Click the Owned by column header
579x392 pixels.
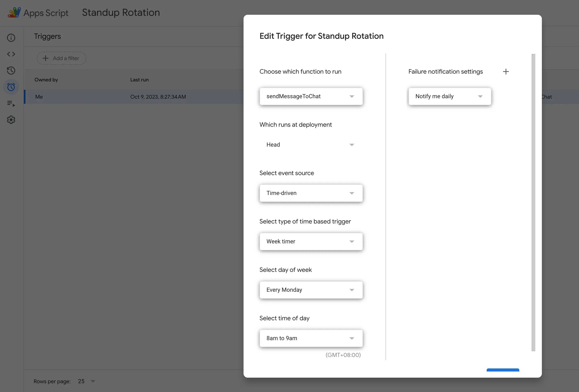(46, 80)
